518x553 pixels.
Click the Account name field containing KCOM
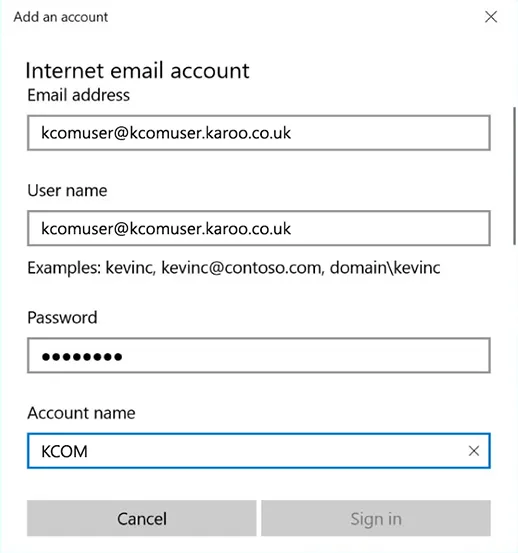pyautogui.click(x=259, y=451)
